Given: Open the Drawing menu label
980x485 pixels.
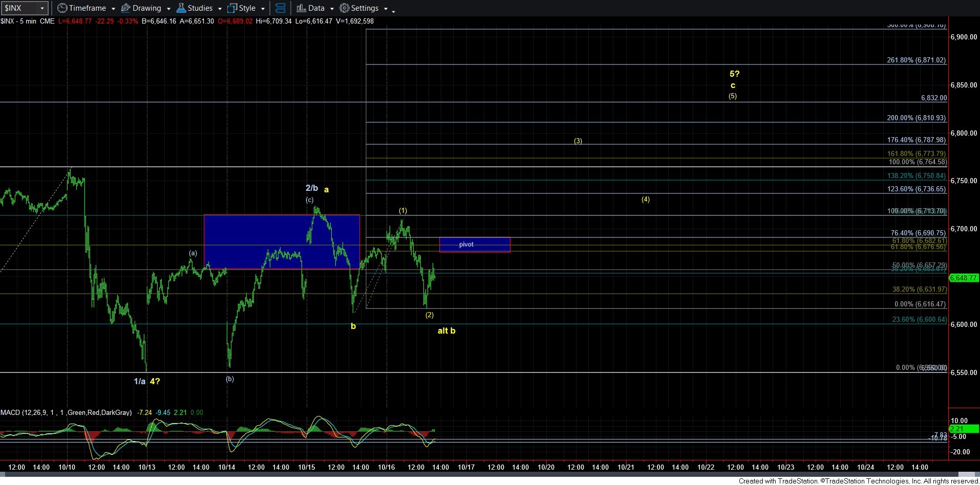Looking at the screenshot, I should 146,8.
